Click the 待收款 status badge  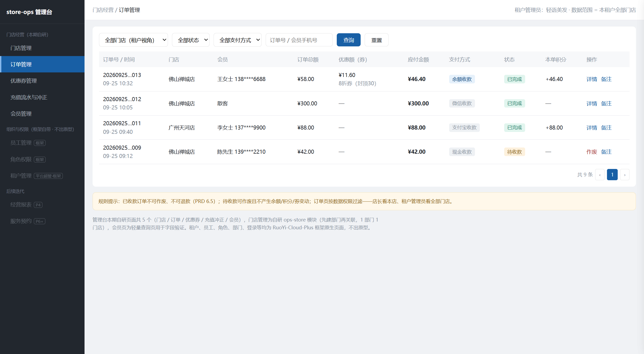click(x=514, y=152)
